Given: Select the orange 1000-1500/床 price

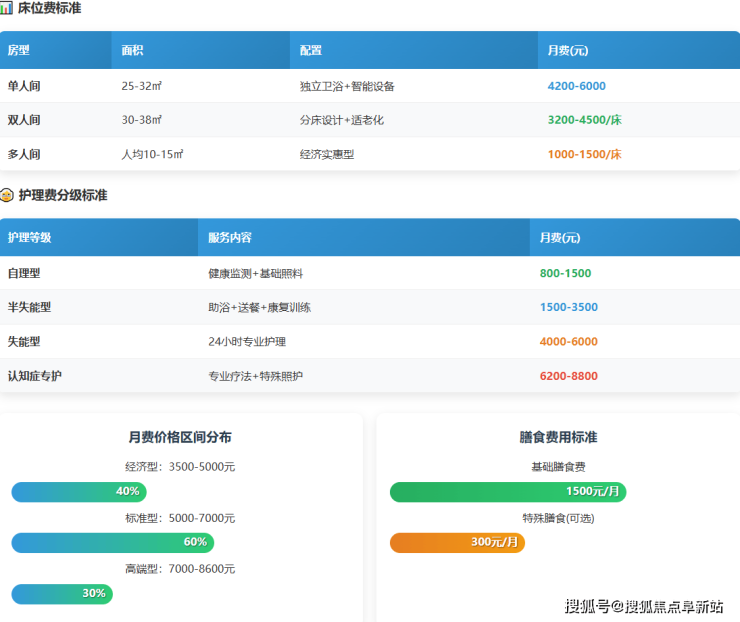Looking at the screenshot, I should [x=584, y=154].
